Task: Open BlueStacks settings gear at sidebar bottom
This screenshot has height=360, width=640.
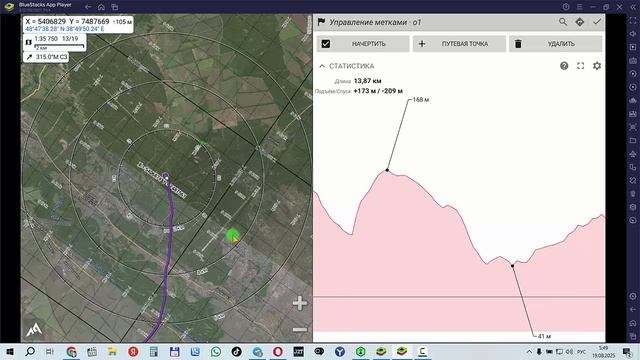Action: [633, 296]
